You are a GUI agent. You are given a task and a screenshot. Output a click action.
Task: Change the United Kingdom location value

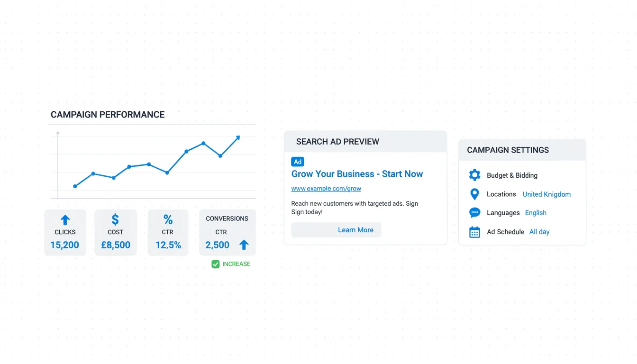[x=546, y=194]
